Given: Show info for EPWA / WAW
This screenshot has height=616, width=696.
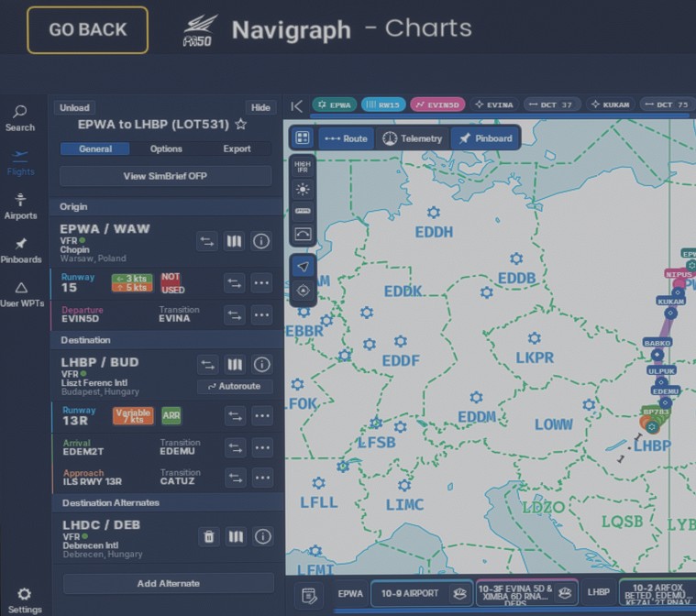Looking at the screenshot, I should [x=261, y=241].
